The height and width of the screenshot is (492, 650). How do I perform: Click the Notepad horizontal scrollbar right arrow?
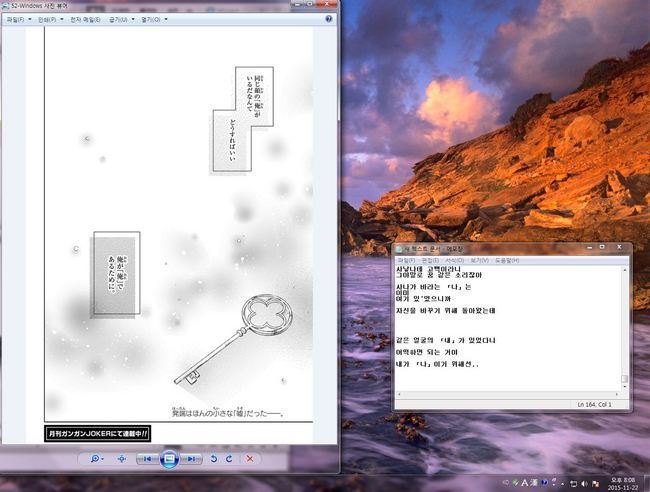[617, 394]
